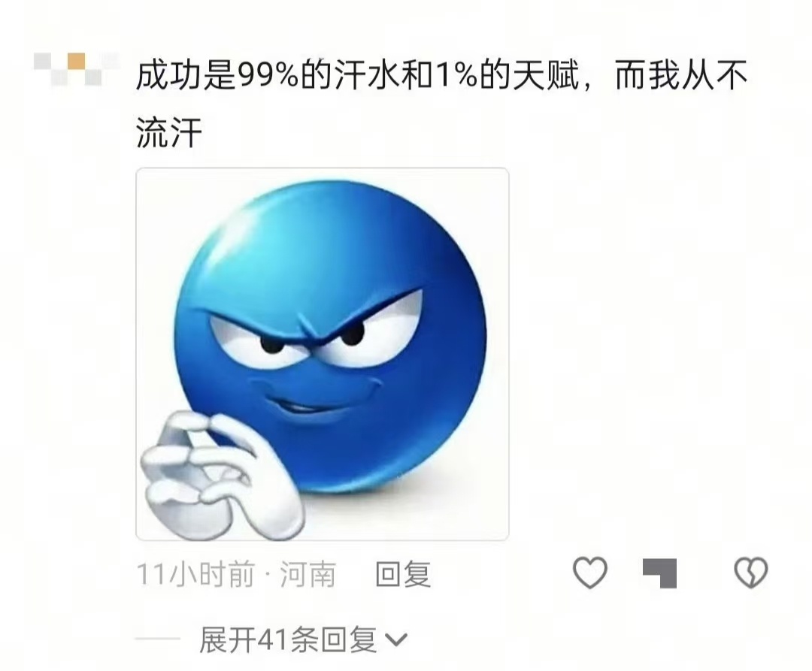
Task: Like the comment with the heart icon
Action: tap(590, 572)
